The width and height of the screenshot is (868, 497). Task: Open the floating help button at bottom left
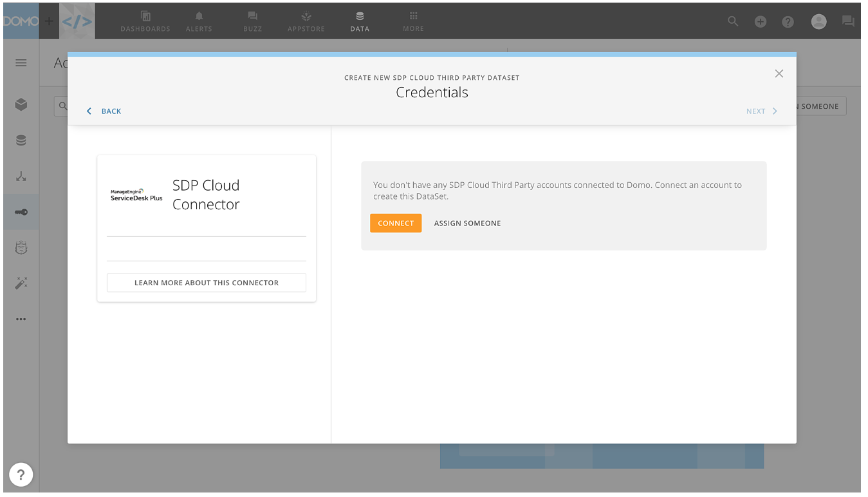21,475
